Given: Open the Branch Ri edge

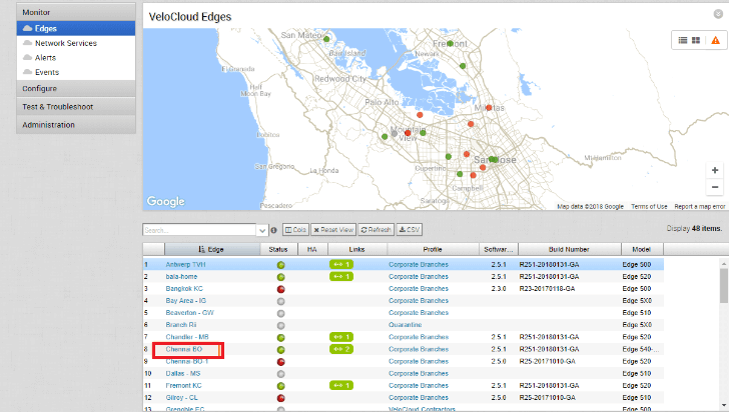Looking at the screenshot, I should click(181, 325).
